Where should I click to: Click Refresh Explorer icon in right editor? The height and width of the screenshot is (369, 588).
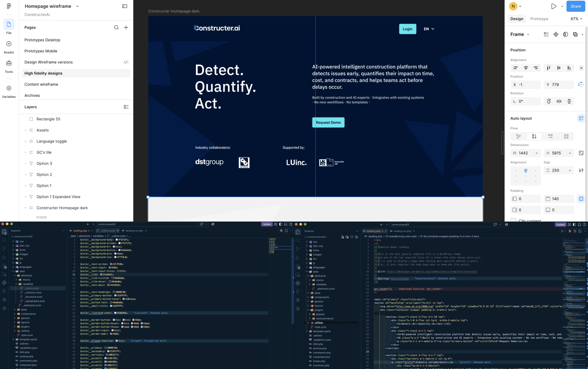point(351,237)
